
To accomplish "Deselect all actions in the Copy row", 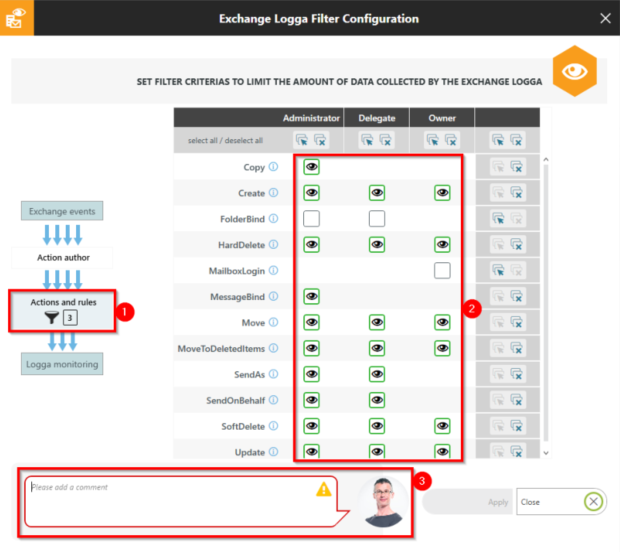I will coord(516,167).
